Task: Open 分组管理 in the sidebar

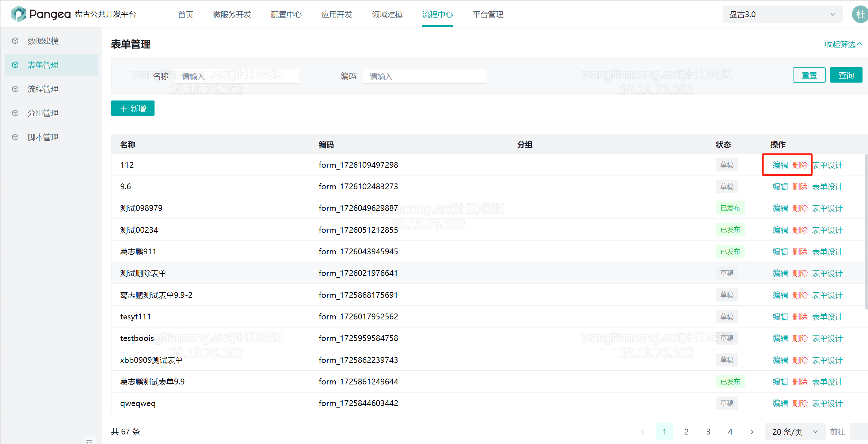Action: (x=52, y=113)
